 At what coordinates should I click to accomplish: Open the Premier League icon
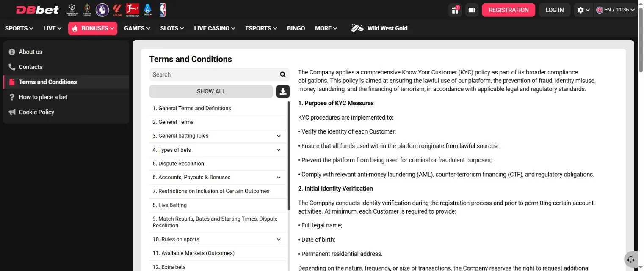coord(102,10)
